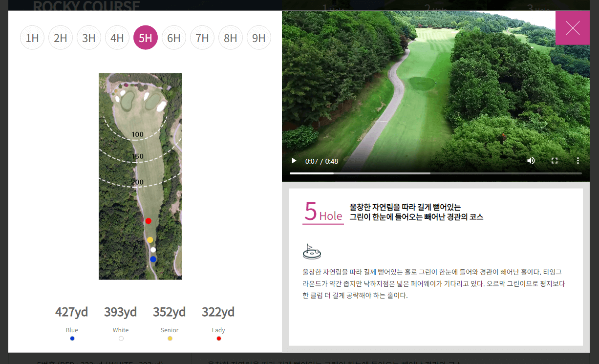Open hole 8H information
The width and height of the screenshot is (599, 364).
click(x=230, y=37)
